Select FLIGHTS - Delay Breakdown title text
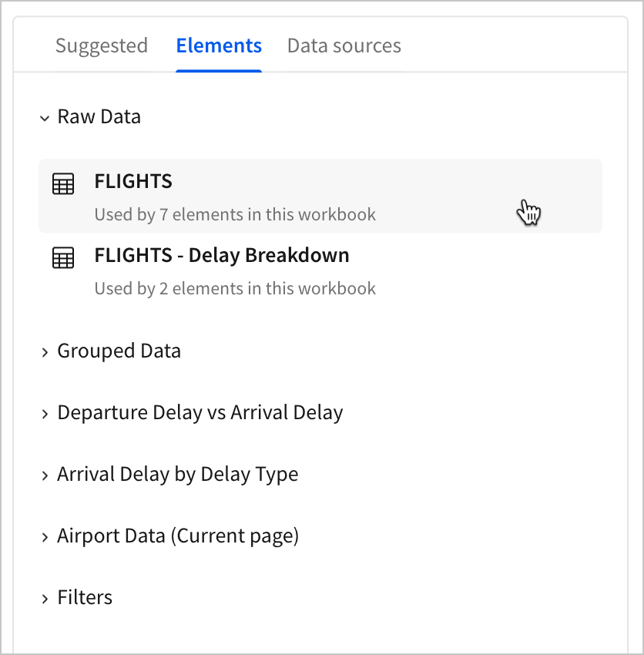 [x=222, y=256]
